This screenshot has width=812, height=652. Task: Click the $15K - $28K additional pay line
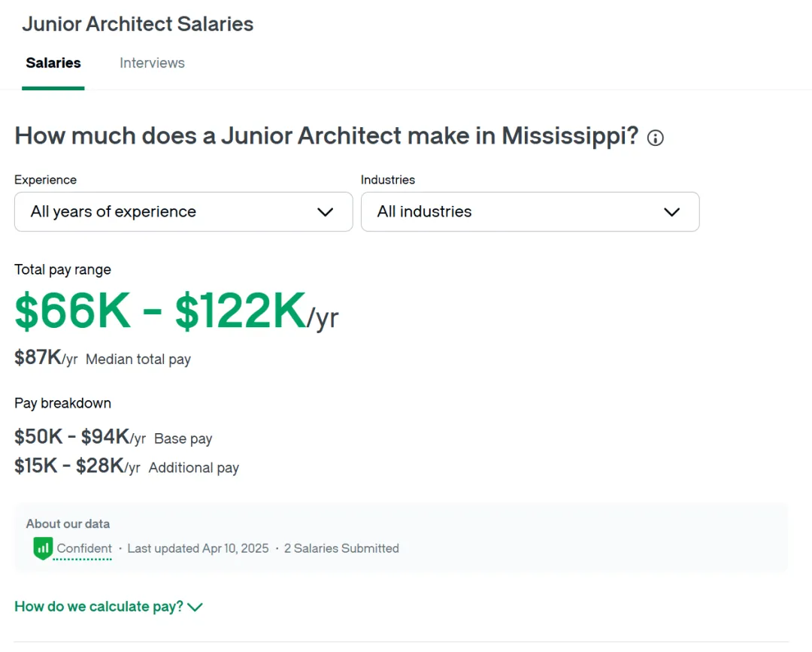[127, 466]
